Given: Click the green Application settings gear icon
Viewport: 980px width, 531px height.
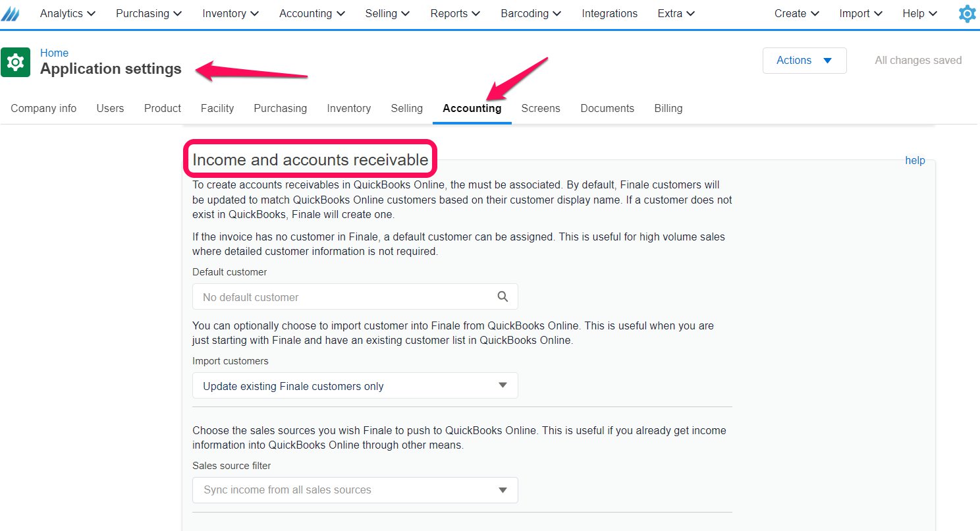Looking at the screenshot, I should 15,62.
